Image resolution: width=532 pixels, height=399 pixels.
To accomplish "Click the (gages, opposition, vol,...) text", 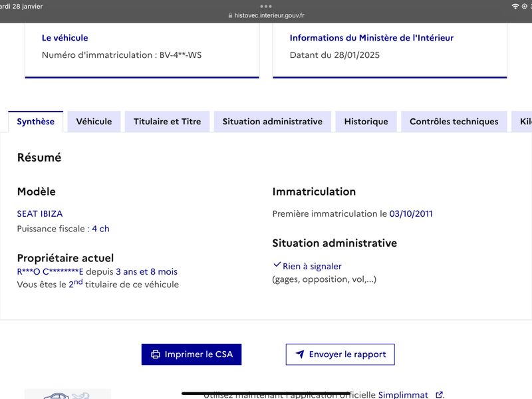I will click(325, 279).
